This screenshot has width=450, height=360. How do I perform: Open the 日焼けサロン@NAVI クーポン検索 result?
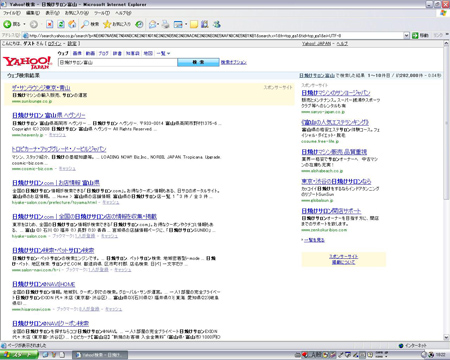point(50,323)
